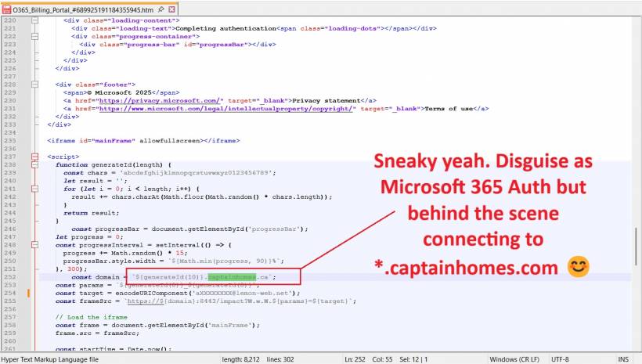This screenshot has width=642, height=364.
Task: Click the Ln : 252 position indicator
Action: [x=359, y=358]
